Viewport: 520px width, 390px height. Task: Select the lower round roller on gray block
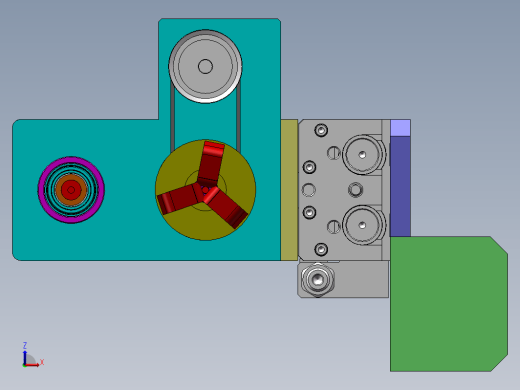pos(363,225)
